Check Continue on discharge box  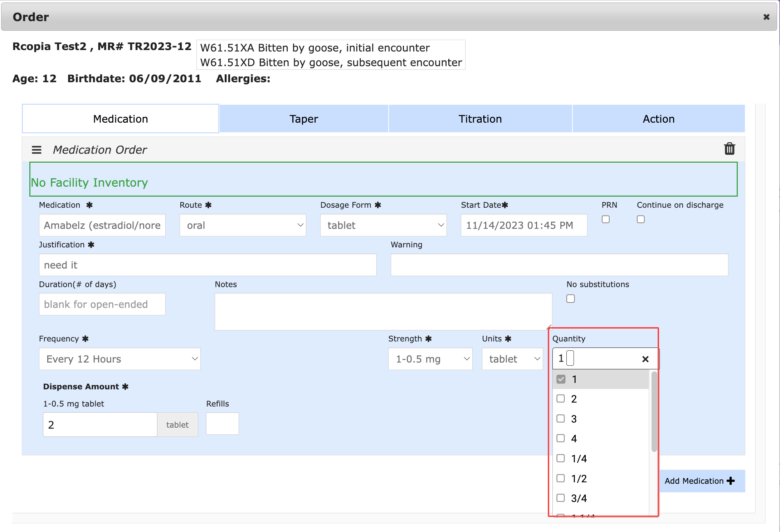pyautogui.click(x=640, y=219)
